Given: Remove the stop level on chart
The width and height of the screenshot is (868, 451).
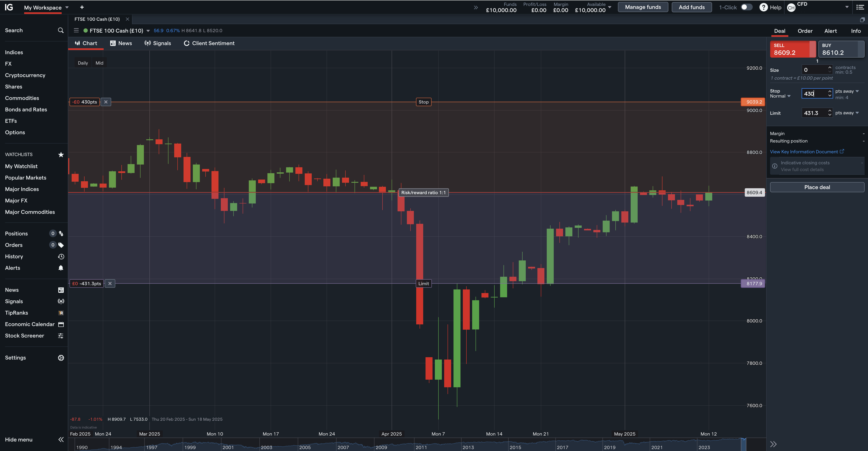Looking at the screenshot, I should pyautogui.click(x=106, y=102).
